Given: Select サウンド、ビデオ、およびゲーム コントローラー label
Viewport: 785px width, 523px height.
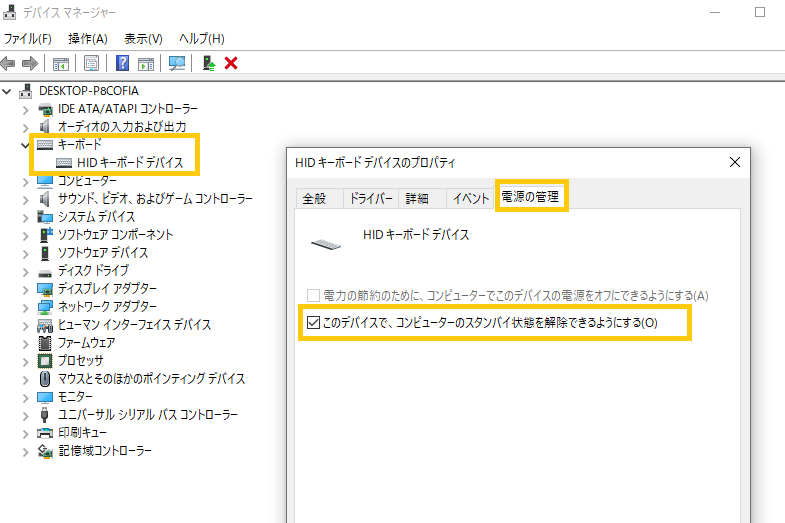Looking at the screenshot, I should [x=155, y=199].
